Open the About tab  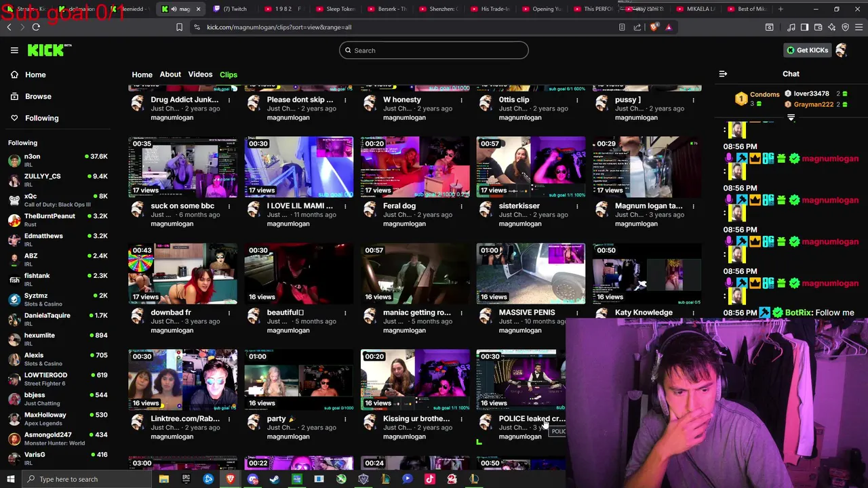point(170,75)
